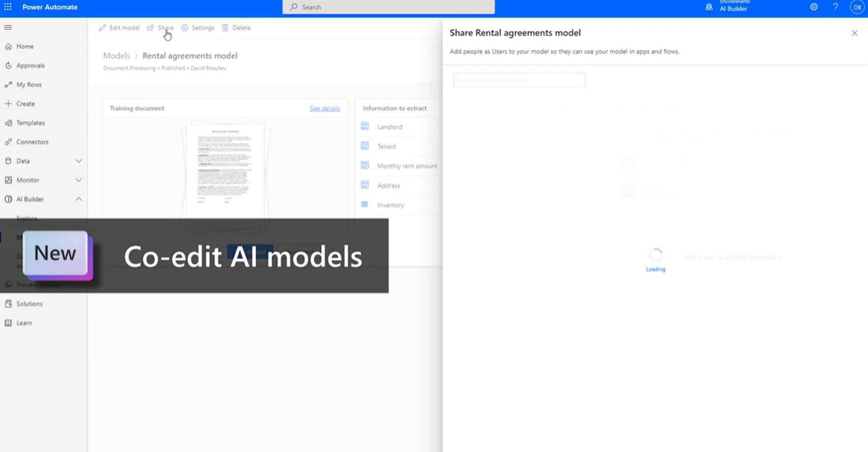Open the Environments icon in header
This screenshot has width=868, height=452.
(x=709, y=7)
